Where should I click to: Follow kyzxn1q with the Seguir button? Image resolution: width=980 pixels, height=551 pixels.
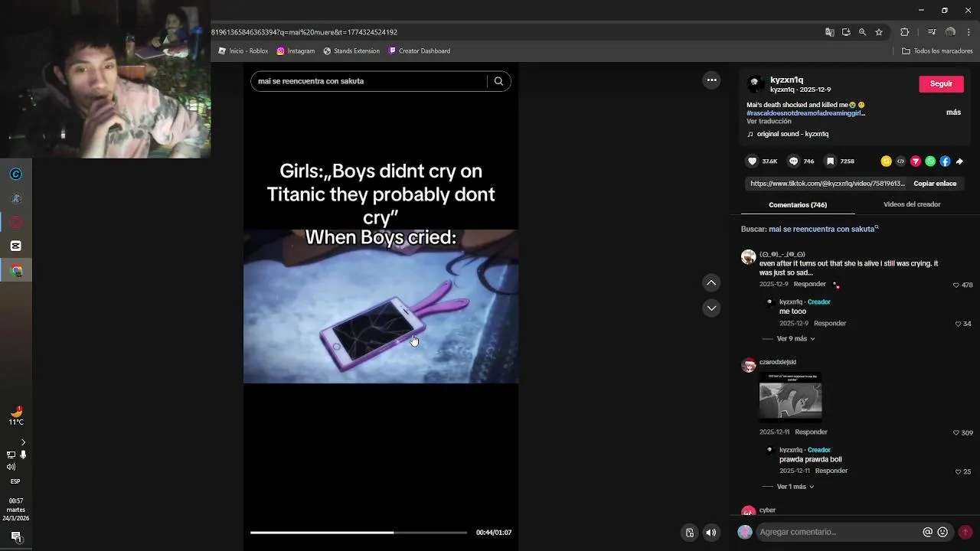[x=941, y=84]
